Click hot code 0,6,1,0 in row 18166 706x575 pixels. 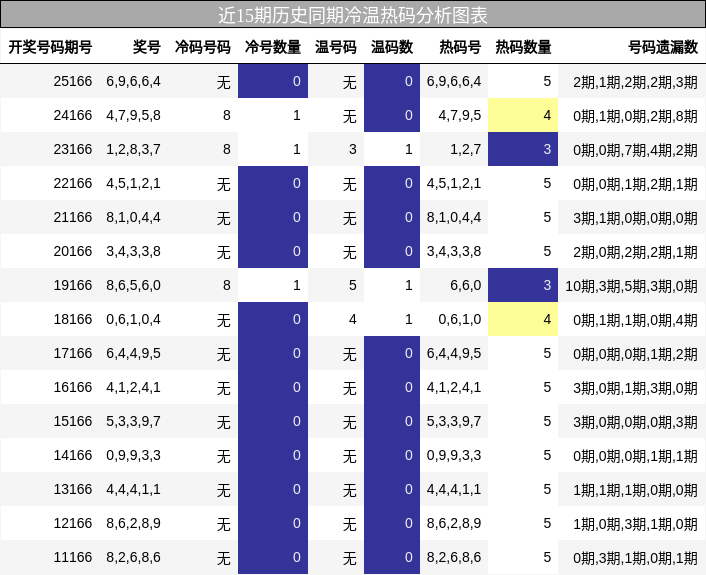point(460,319)
